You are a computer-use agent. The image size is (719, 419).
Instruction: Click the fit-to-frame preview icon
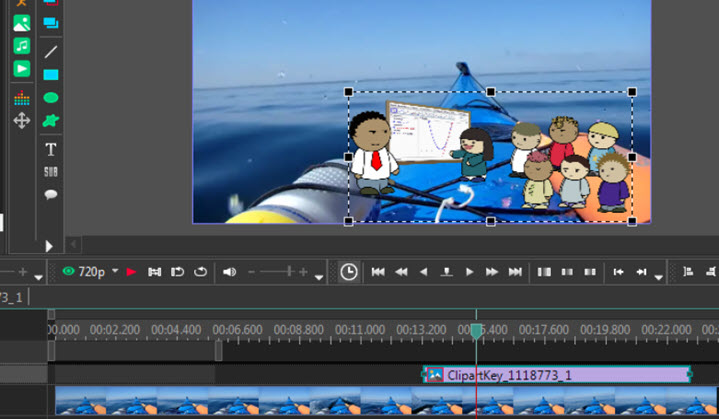tap(155, 272)
